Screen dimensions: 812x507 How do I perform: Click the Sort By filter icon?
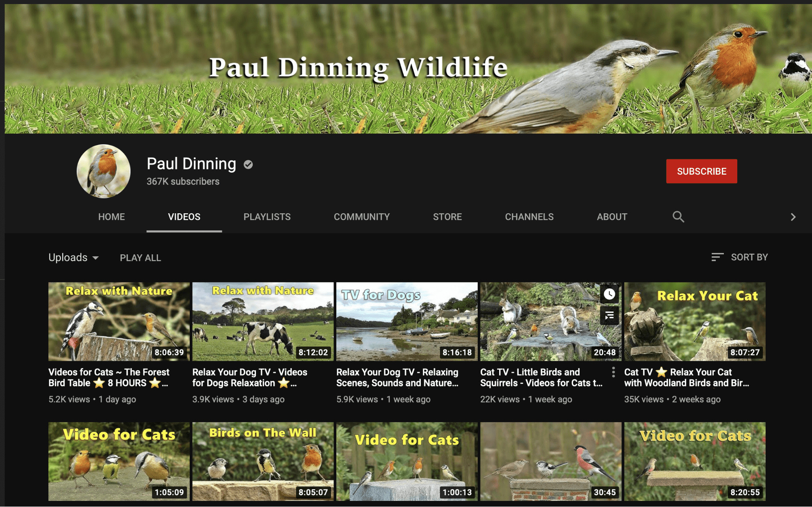(x=717, y=257)
